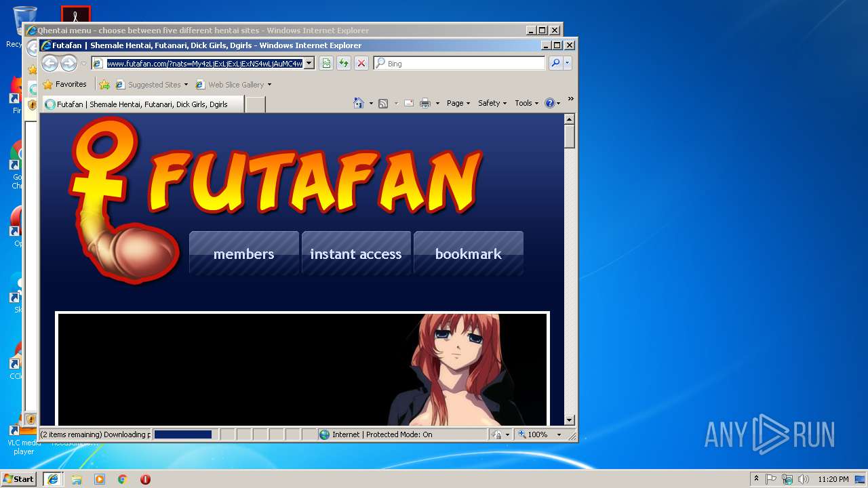Open the search provider dropdown arrow
The width and height of the screenshot is (868, 488).
coord(568,64)
